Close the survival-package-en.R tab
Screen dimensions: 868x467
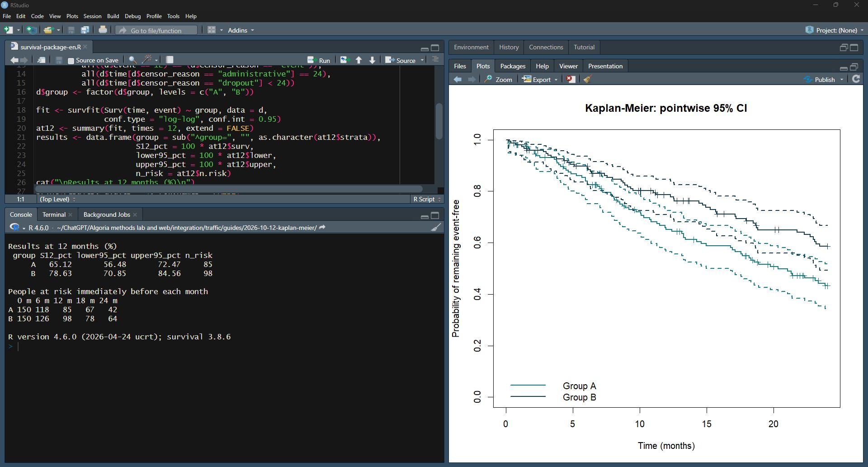[x=85, y=47]
